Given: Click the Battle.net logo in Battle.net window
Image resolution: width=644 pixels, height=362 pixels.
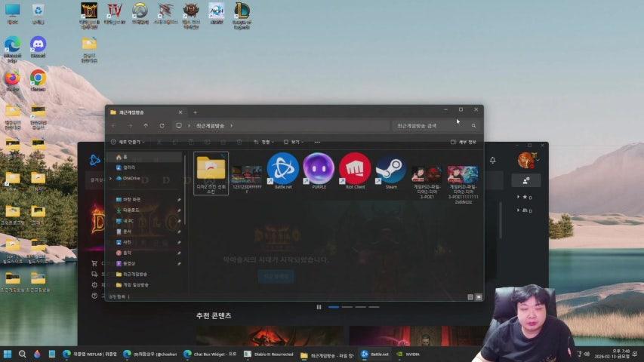Looking at the screenshot, I should click(94, 160).
